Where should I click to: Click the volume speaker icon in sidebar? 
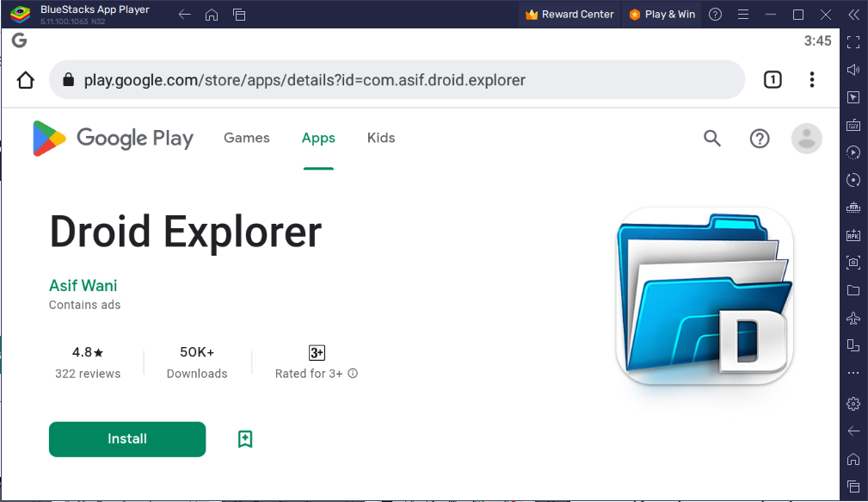(x=853, y=69)
